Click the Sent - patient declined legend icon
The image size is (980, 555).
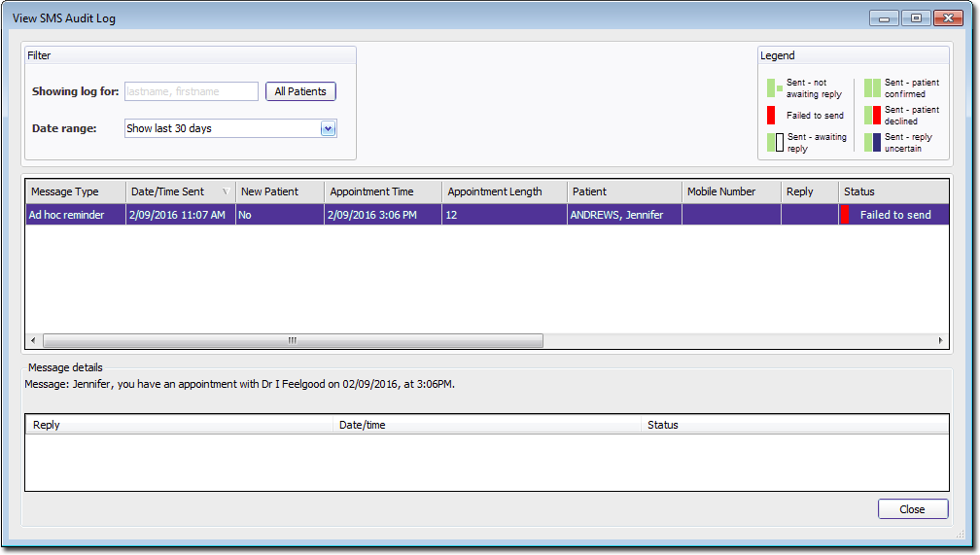[x=872, y=115]
